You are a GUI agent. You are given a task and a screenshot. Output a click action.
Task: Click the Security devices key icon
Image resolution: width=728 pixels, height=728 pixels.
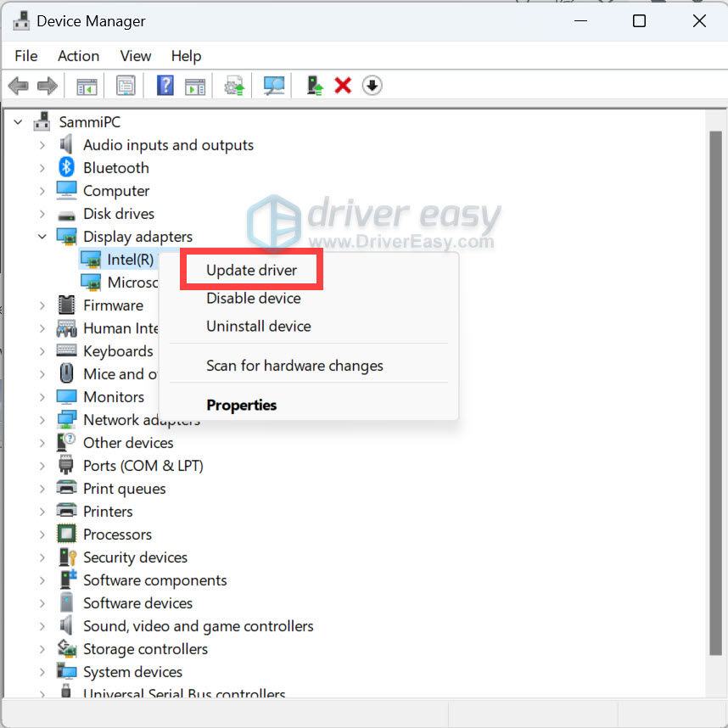(x=67, y=557)
